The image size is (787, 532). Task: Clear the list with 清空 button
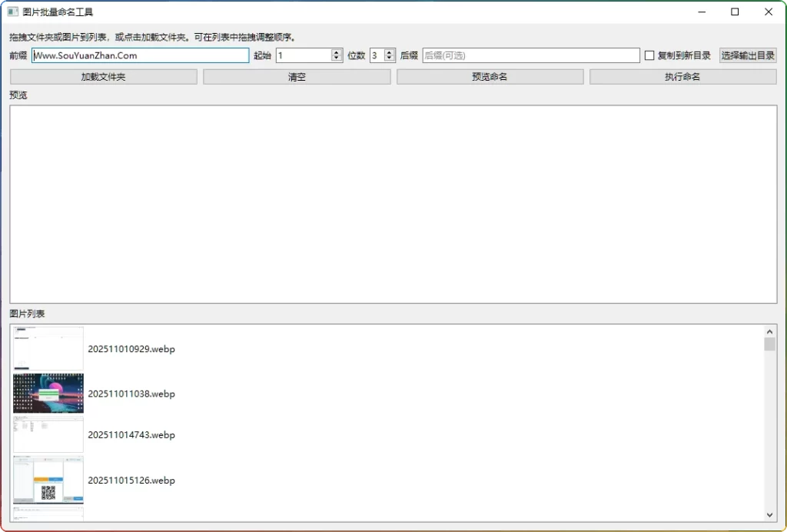pyautogui.click(x=297, y=77)
